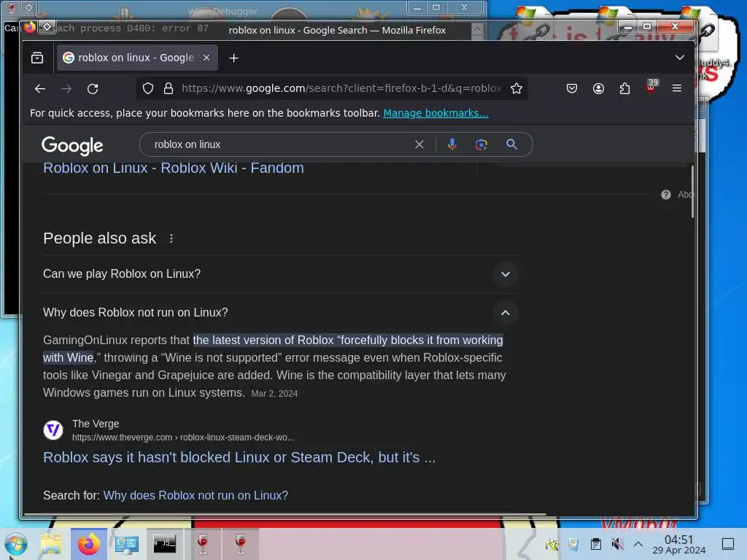Open file explorer from taskbar

[x=51, y=544]
